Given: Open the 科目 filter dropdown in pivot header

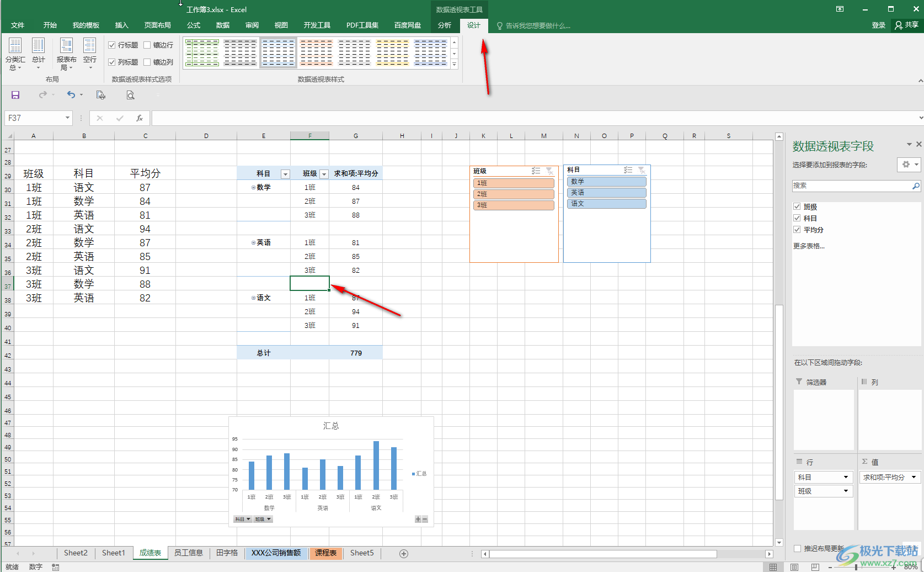Looking at the screenshot, I should 285,174.
